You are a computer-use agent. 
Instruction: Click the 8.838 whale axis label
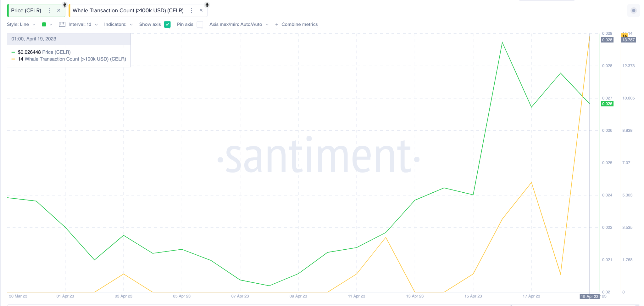627,131
